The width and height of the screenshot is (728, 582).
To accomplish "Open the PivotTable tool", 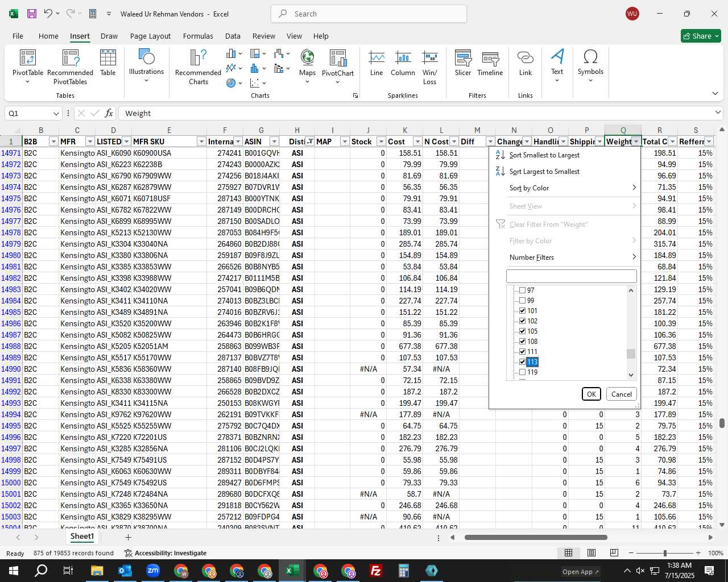I will [28, 67].
